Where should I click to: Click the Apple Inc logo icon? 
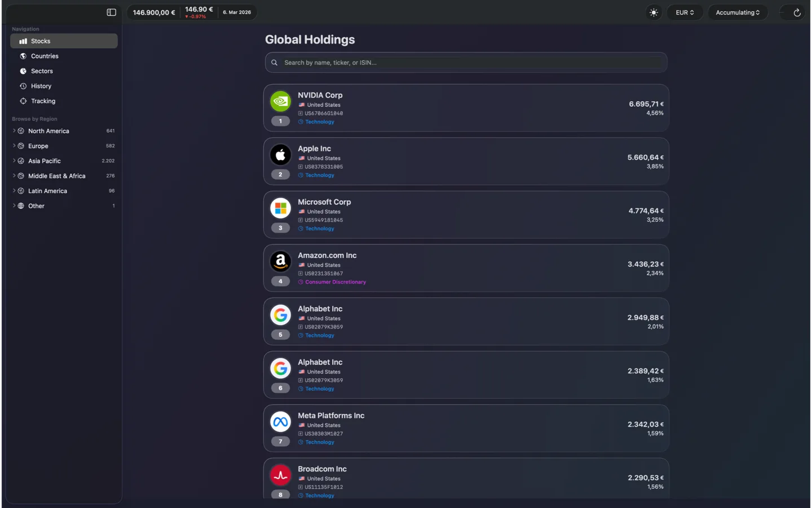(x=280, y=155)
